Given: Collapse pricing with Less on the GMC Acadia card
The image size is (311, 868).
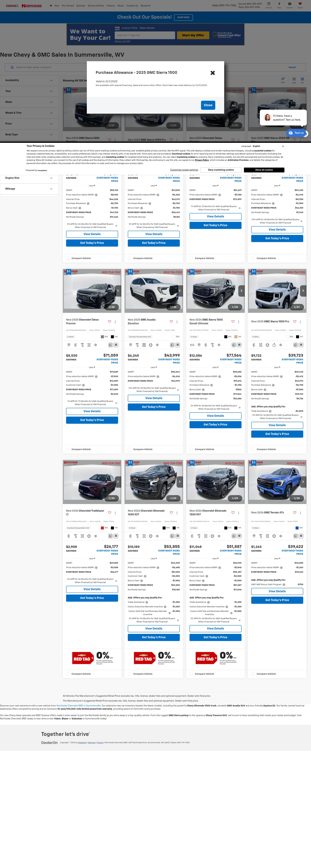Looking at the screenshot, I should tap(154, 367).
